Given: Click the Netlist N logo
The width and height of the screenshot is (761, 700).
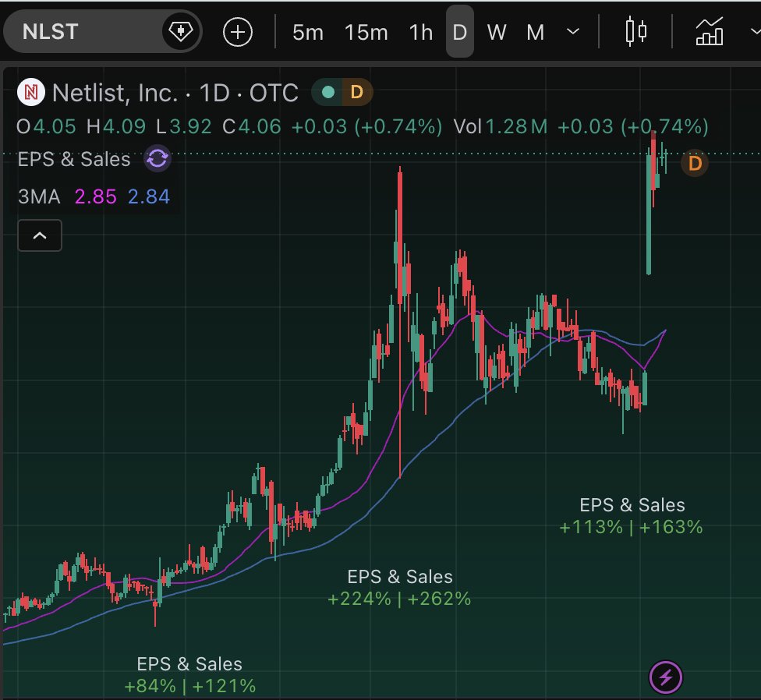Looking at the screenshot, I should pyautogui.click(x=31, y=92).
